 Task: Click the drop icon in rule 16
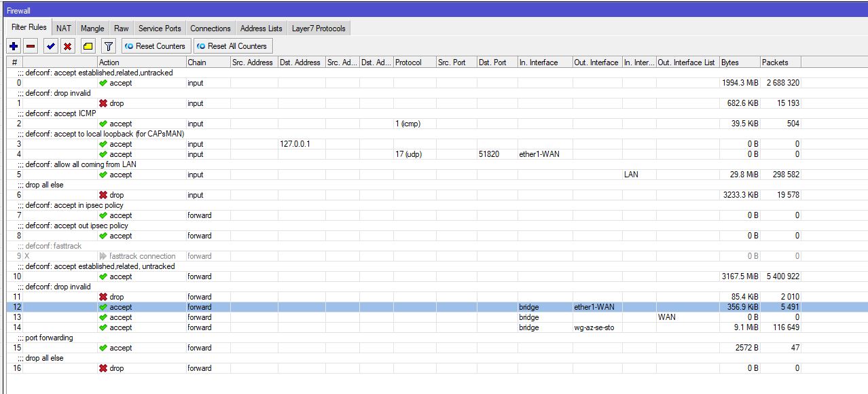pyautogui.click(x=103, y=368)
